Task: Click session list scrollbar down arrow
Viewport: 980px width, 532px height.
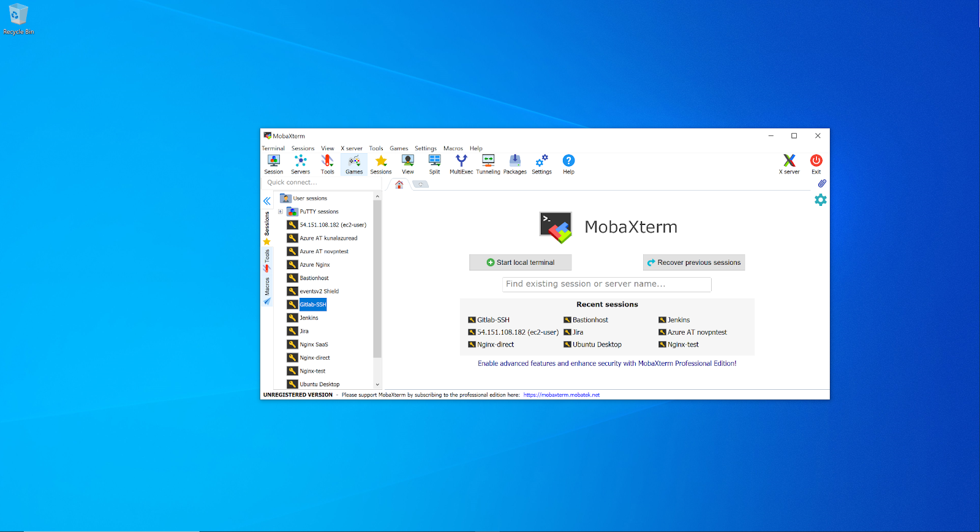Action: click(x=377, y=384)
